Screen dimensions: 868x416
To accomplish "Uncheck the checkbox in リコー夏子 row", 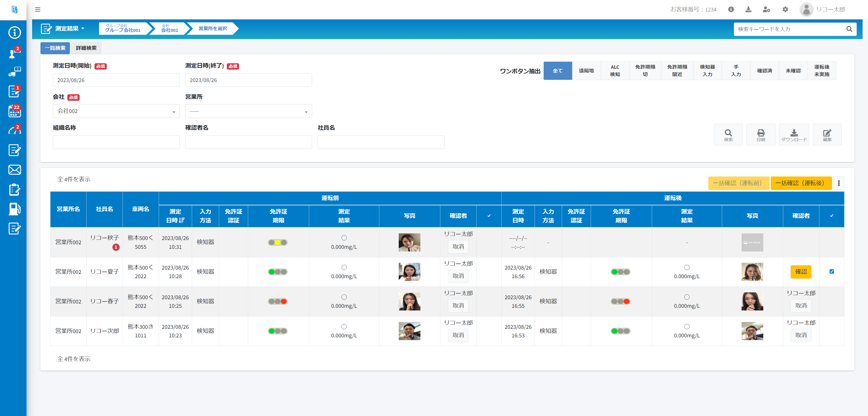I will (831, 272).
